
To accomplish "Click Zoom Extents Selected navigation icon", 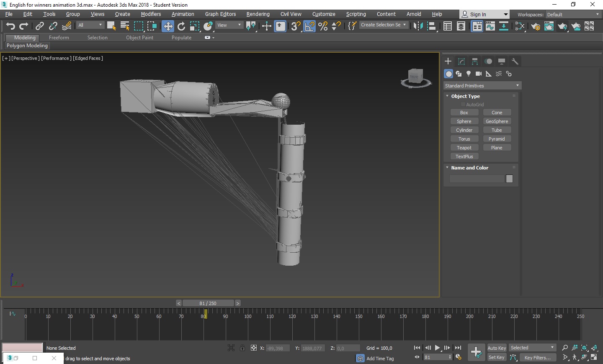I will point(585,348).
